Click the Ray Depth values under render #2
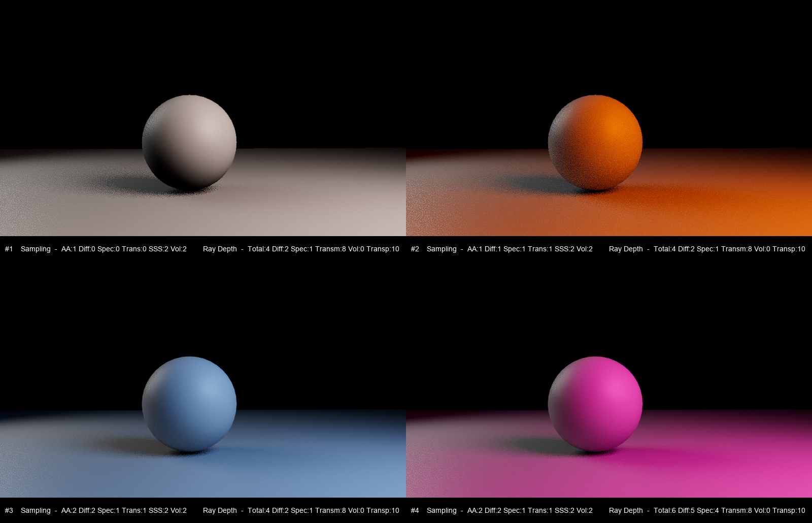 coord(729,249)
